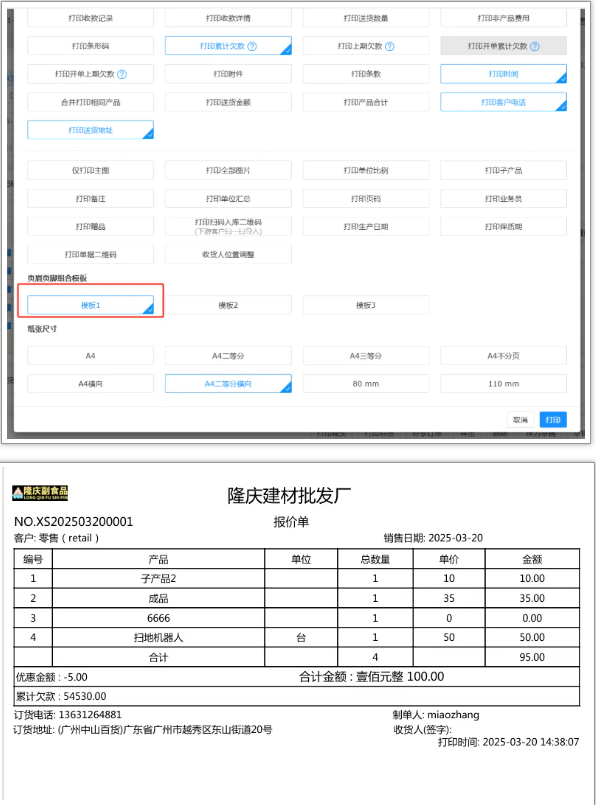Enable the 打印条形码 option

[90, 46]
